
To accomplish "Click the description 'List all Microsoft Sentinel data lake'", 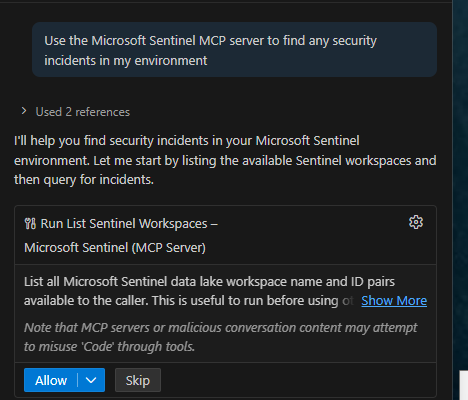I will [x=209, y=291].
